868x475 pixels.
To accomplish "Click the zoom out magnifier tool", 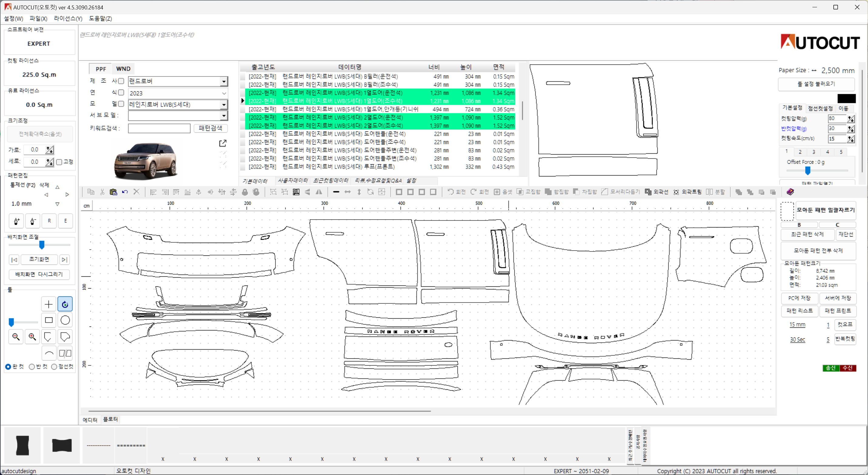I will coord(16,337).
